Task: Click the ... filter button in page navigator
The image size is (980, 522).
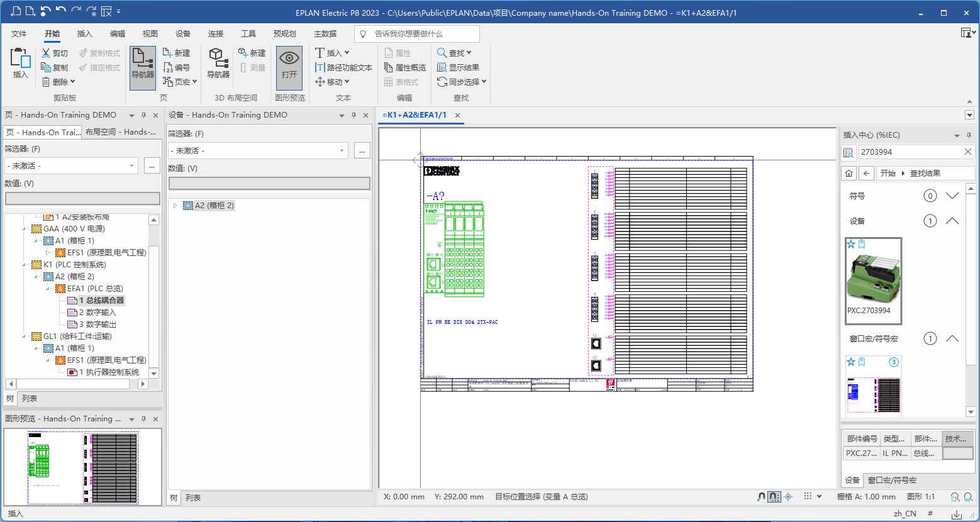Action: (152, 166)
